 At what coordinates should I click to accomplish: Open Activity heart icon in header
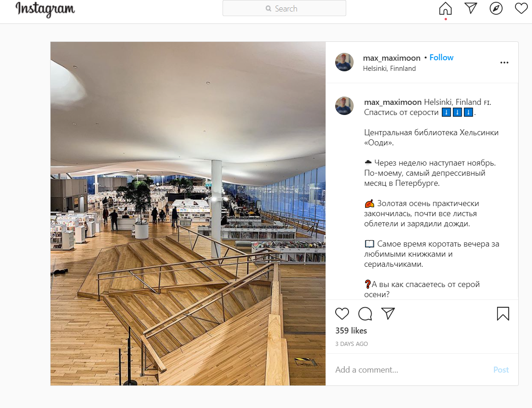[x=521, y=8]
